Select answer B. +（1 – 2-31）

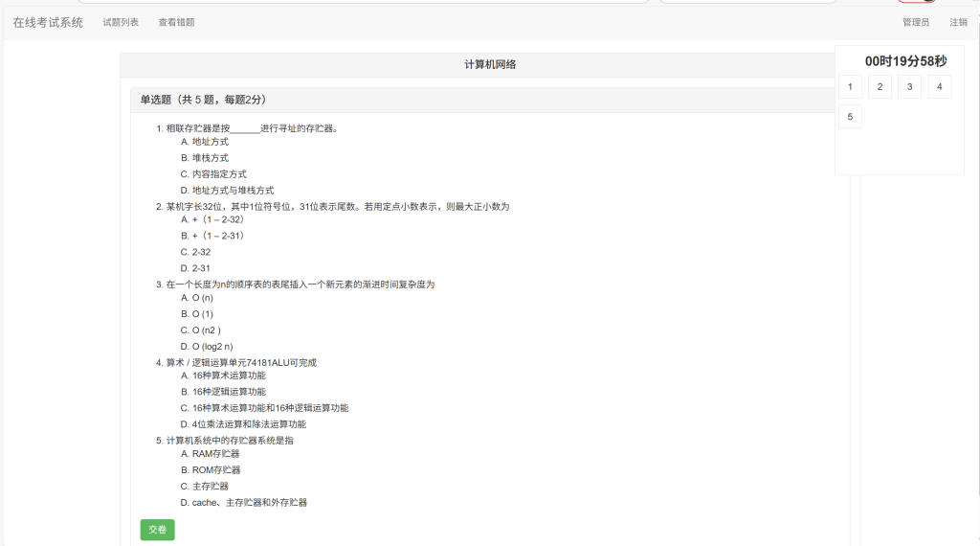point(212,236)
